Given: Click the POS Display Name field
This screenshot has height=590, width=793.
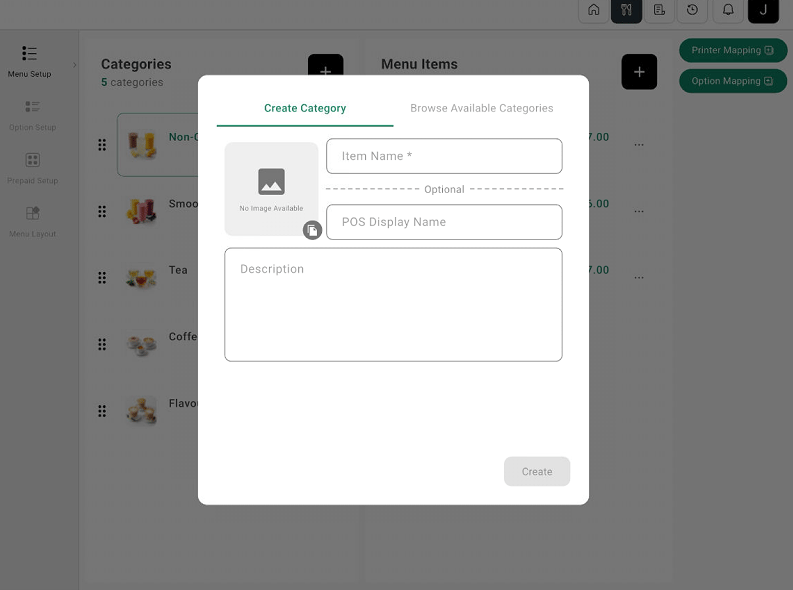Looking at the screenshot, I should click(x=444, y=222).
